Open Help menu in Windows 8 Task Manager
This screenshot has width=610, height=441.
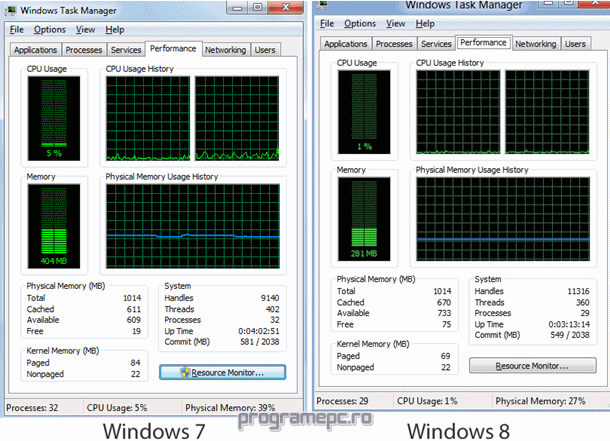tap(425, 24)
